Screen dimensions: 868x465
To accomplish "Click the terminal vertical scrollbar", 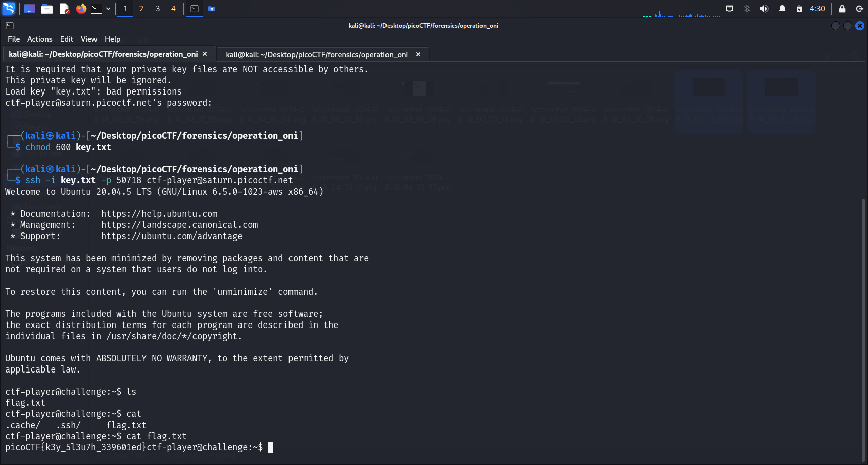I will 863,329.
